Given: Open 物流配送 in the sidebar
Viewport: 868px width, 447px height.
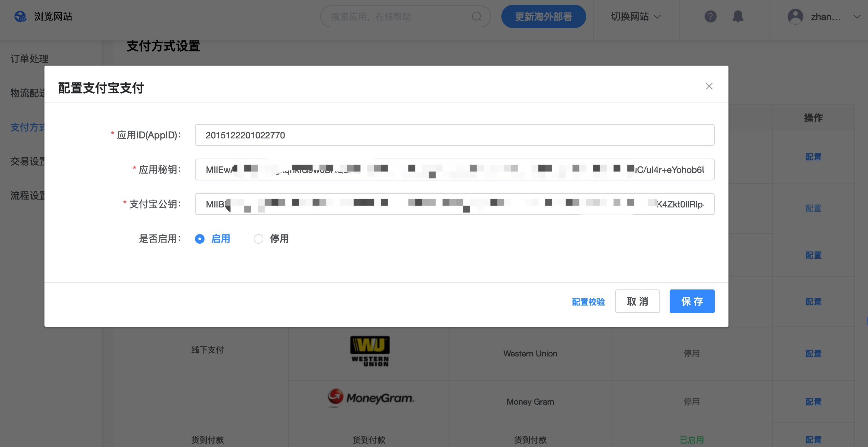Looking at the screenshot, I should point(27,93).
